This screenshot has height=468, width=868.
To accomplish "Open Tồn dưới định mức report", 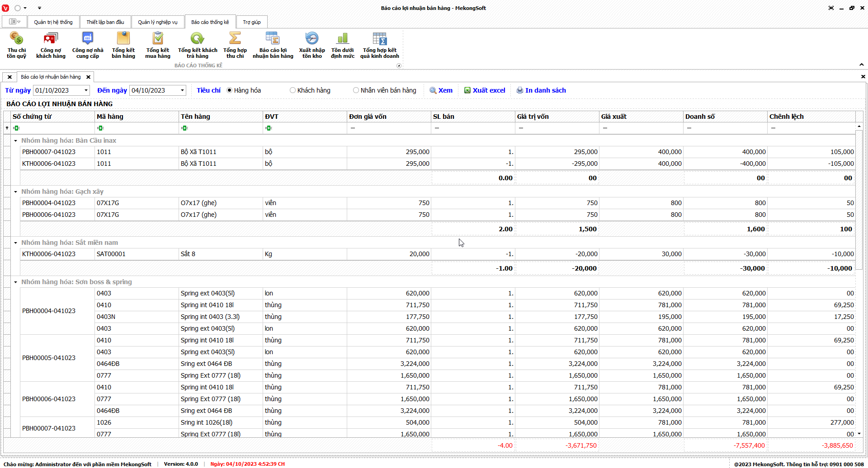I will (x=343, y=45).
